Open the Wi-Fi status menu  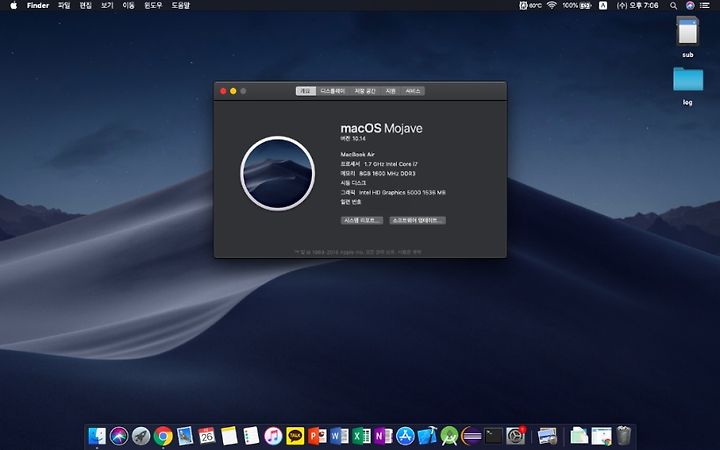(552, 6)
